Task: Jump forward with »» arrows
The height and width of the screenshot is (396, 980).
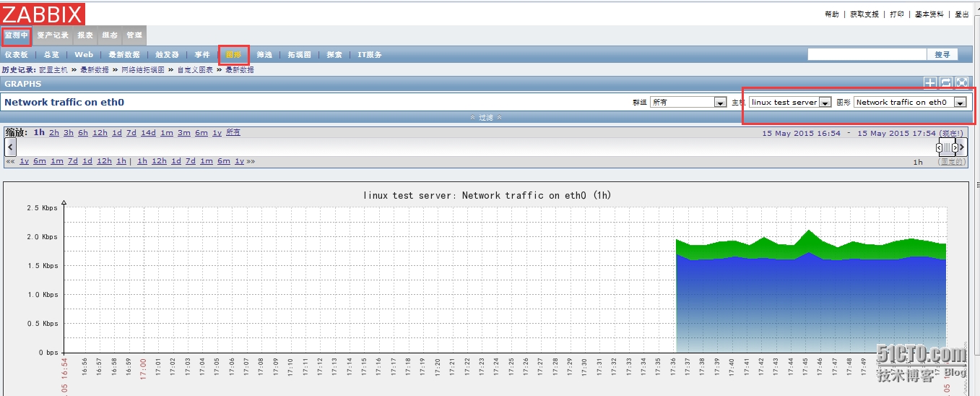Action: (251, 161)
